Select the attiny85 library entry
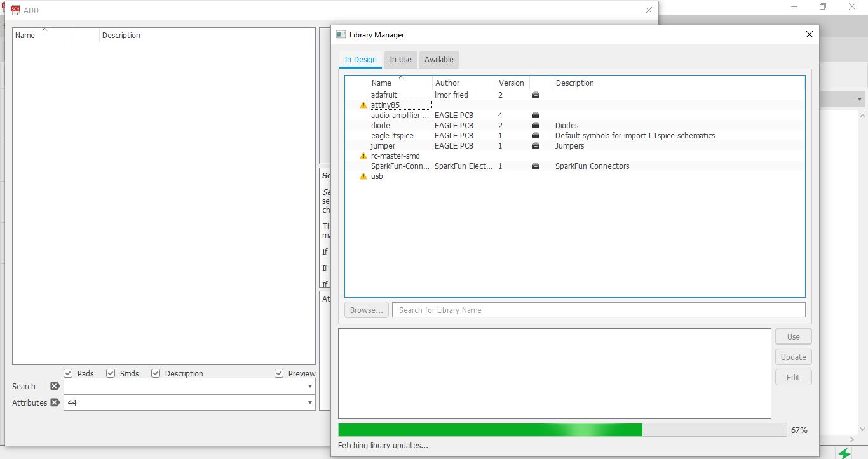868x459 pixels. [385, 105]
